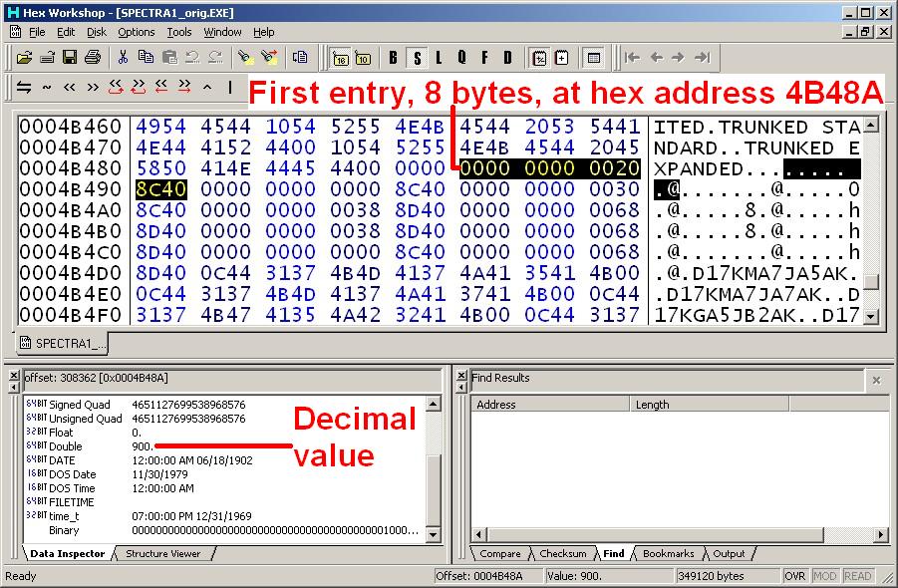Open the Hex Calculator toolbar icon
898x588 pixels.
click(x=562, y=58)
